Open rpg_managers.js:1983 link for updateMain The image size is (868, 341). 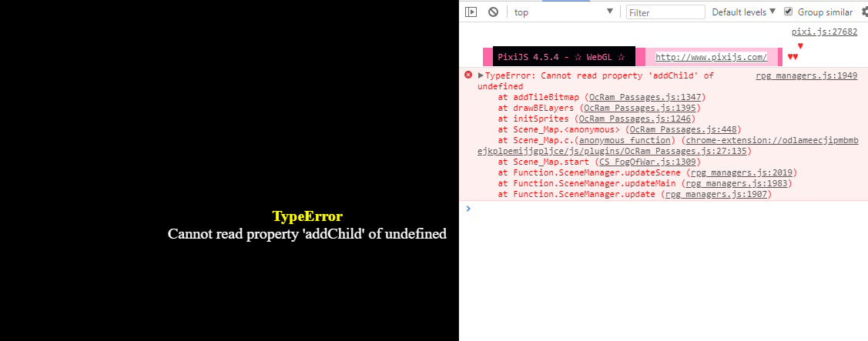coord(736,183)
